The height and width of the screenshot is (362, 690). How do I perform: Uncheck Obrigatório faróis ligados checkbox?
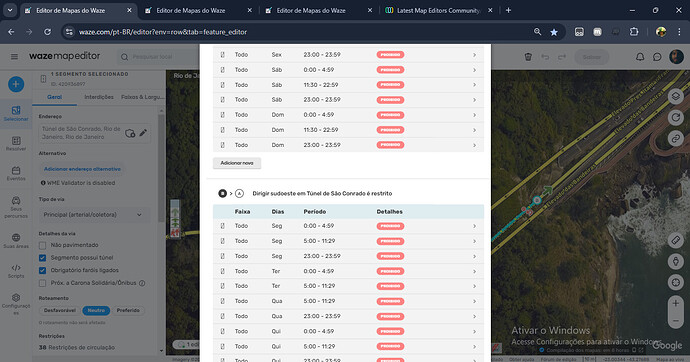tap(42, 271)
